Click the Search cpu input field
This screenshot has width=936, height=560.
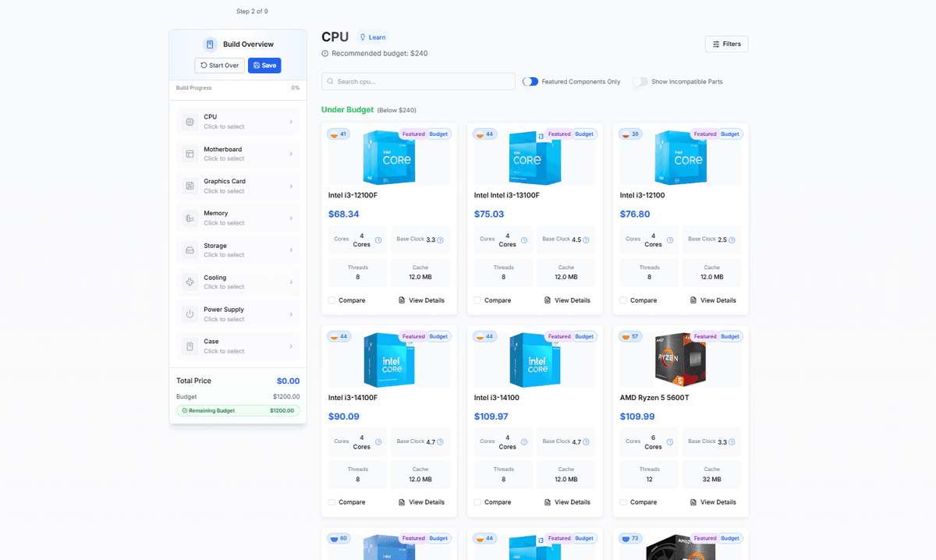click(418, 82)
